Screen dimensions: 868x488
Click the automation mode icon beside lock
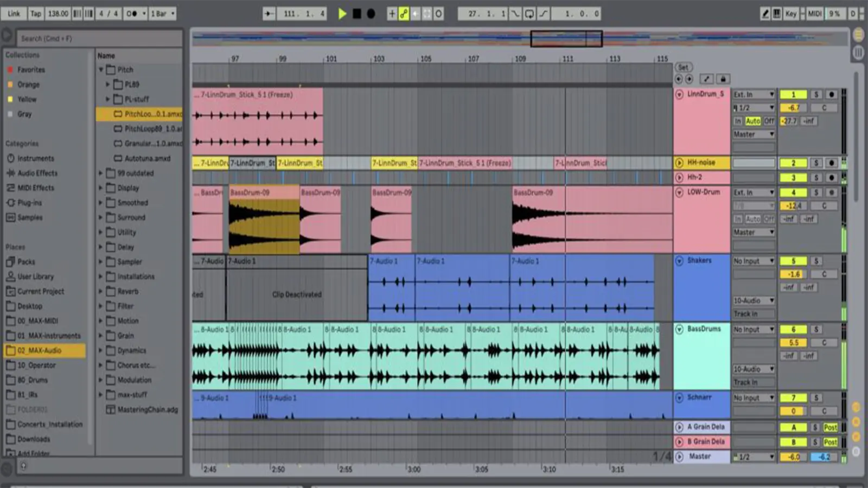pos(706,79)
